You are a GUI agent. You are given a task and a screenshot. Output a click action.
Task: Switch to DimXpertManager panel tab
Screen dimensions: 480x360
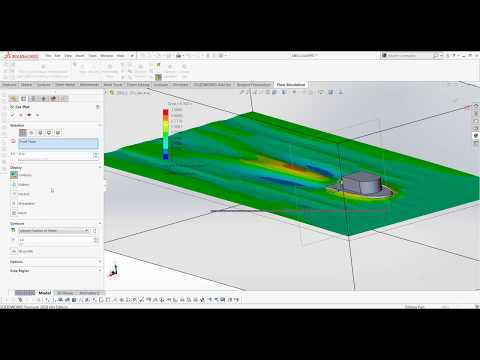click(43, 99)
